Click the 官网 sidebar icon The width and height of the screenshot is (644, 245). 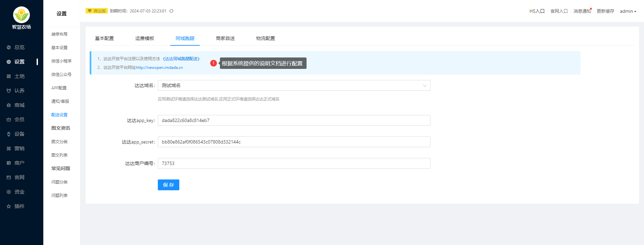point(9,177)
